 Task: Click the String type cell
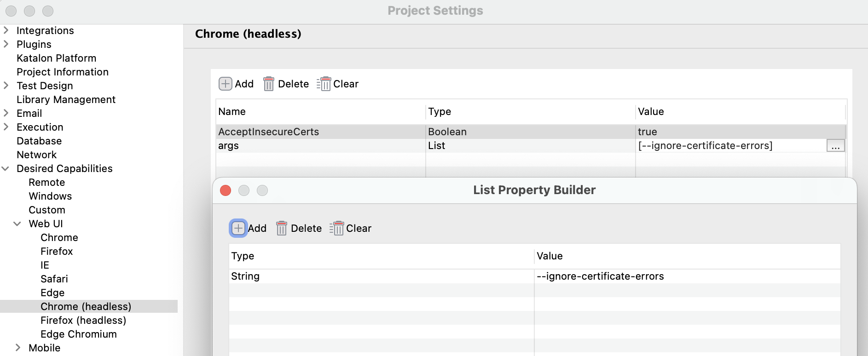245,276
